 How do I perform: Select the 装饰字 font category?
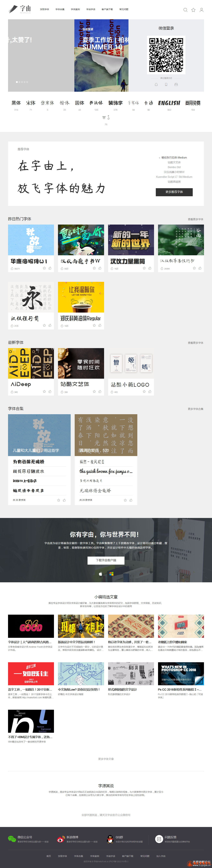coord(115,103)
